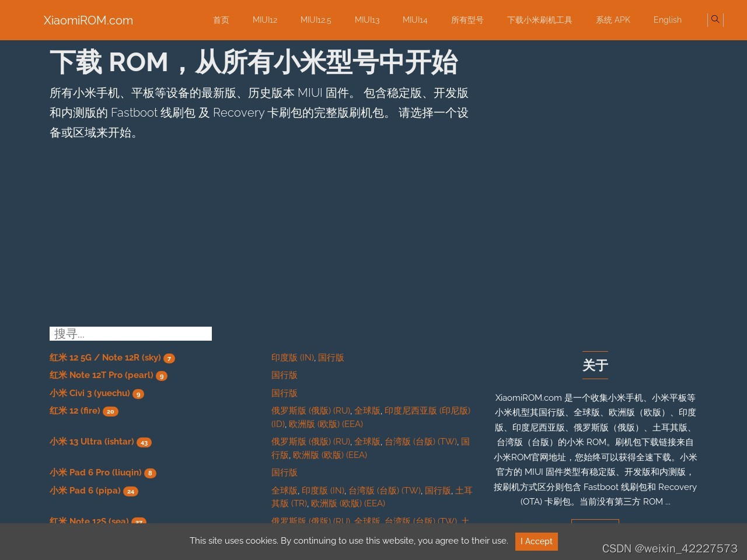
Task: Click the 关于 sidebar heading
Action: pyautogui.click(x=595, y=365)
